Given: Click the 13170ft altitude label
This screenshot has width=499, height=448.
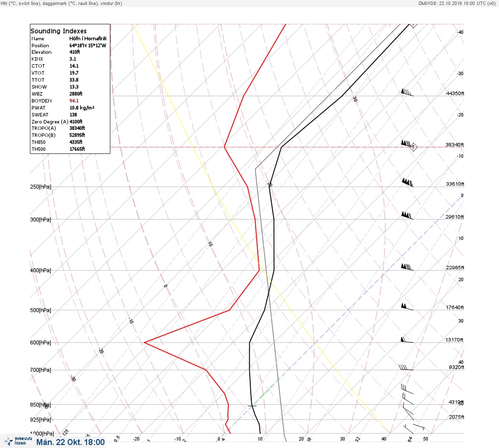Looking at the screenshot, I should click(454, 340).
